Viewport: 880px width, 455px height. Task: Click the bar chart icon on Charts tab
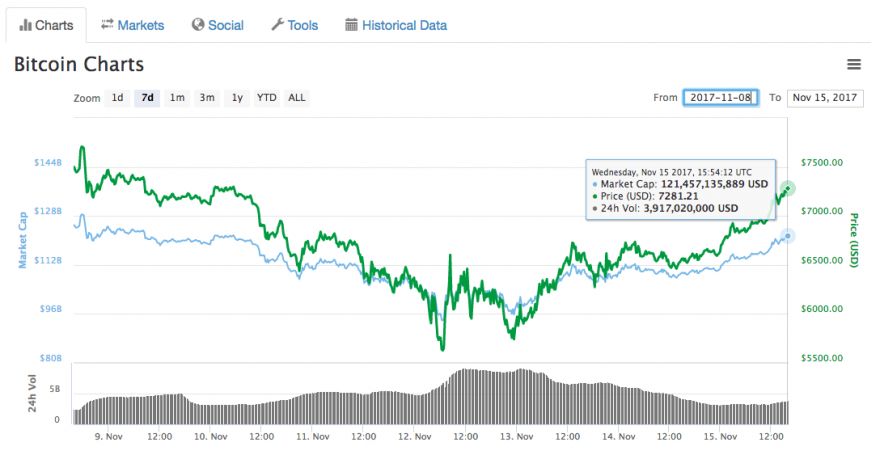pos(25,25)
